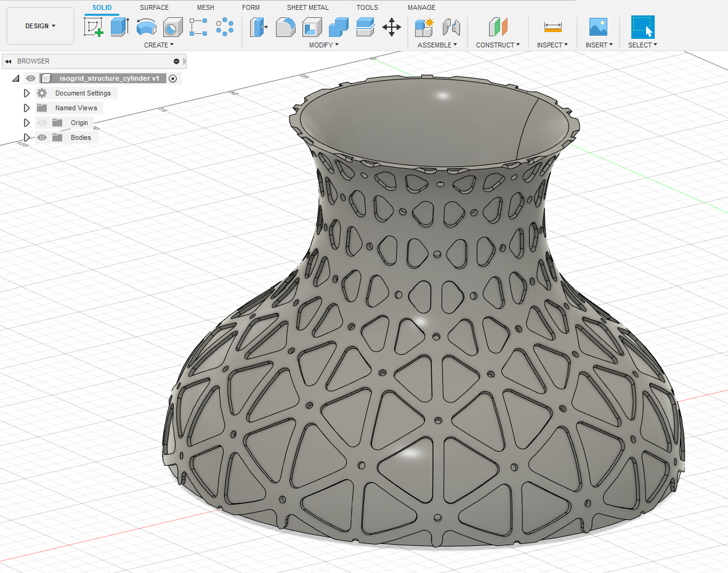Switch to the MESH tab
This screenshot has width=728, height=573.
[x=205, y=7]
